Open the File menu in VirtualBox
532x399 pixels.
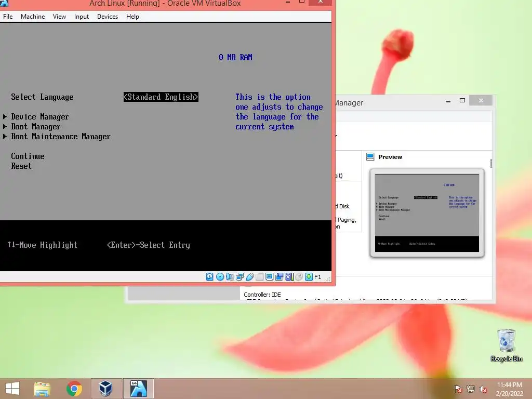click(x=8, y=16)
